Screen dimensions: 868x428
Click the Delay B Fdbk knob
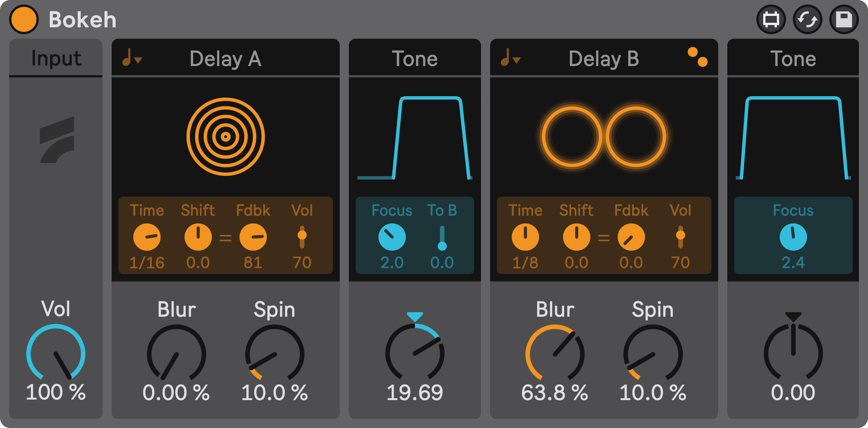(x=631, y=237)
